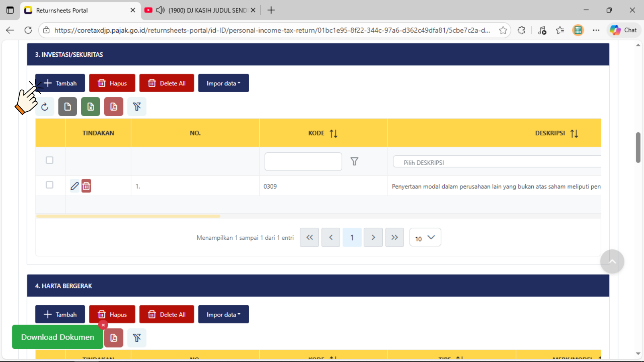The image size is (644, 362).
Task: Check the box for row with code 0309
Action: click(x=50, y=185)
